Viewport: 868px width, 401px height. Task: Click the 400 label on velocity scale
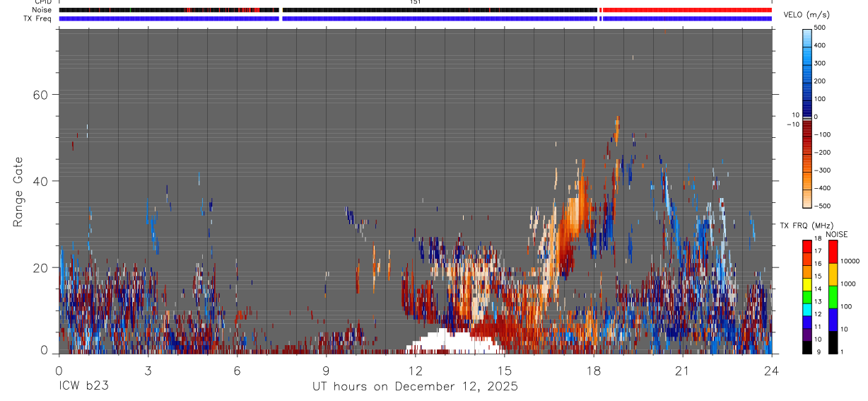point(820,45)
